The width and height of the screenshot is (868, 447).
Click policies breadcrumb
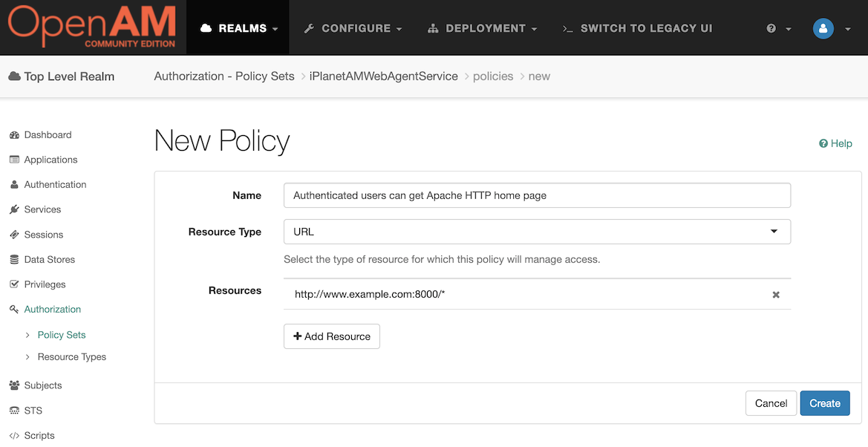pos(493,76)
